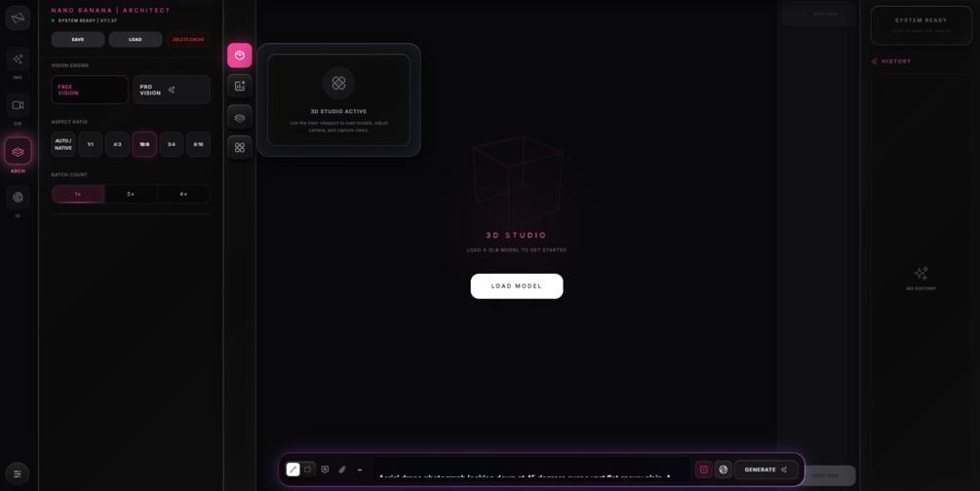Select the pink 3D cube studio tool
The height and width of the screenshot is (491, 980).
click(239, 56)
